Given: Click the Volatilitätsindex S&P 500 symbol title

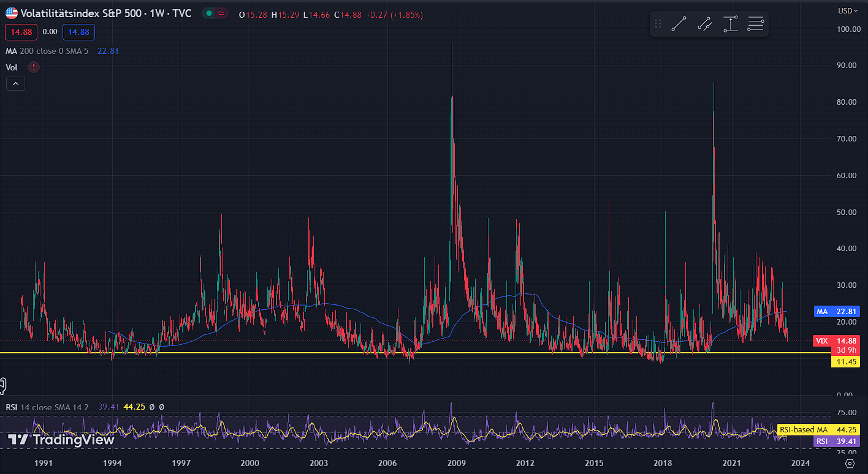Looking at the screenshot, I should coord(106,13).
